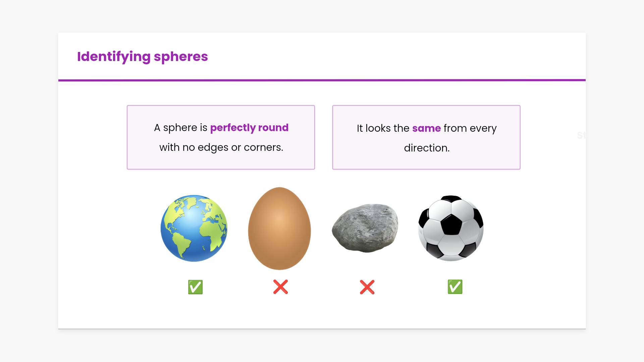Click the red X below the rock
The width and height of the screenshot is (644, 362).
367,287
